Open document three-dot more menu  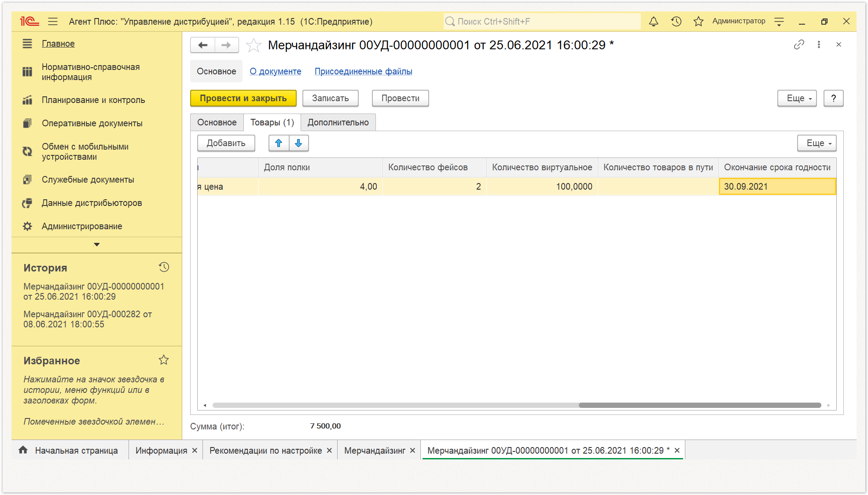coord(819,44)
